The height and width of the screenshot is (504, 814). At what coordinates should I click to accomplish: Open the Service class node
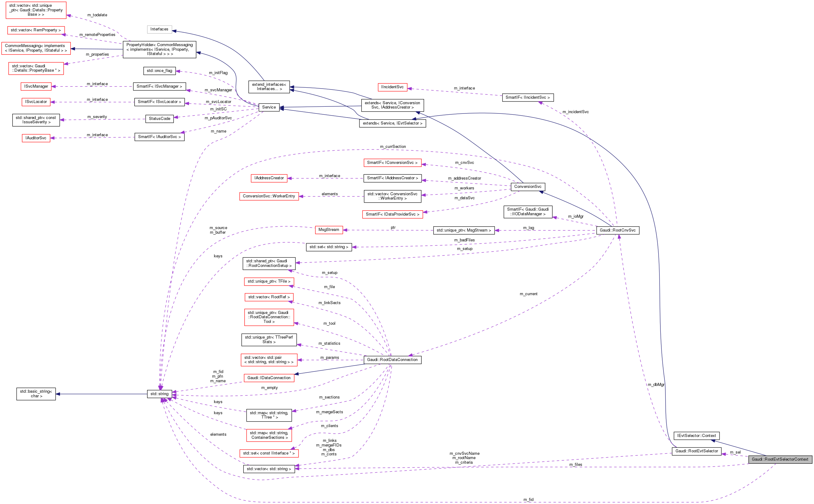click(x=269, y=107)
